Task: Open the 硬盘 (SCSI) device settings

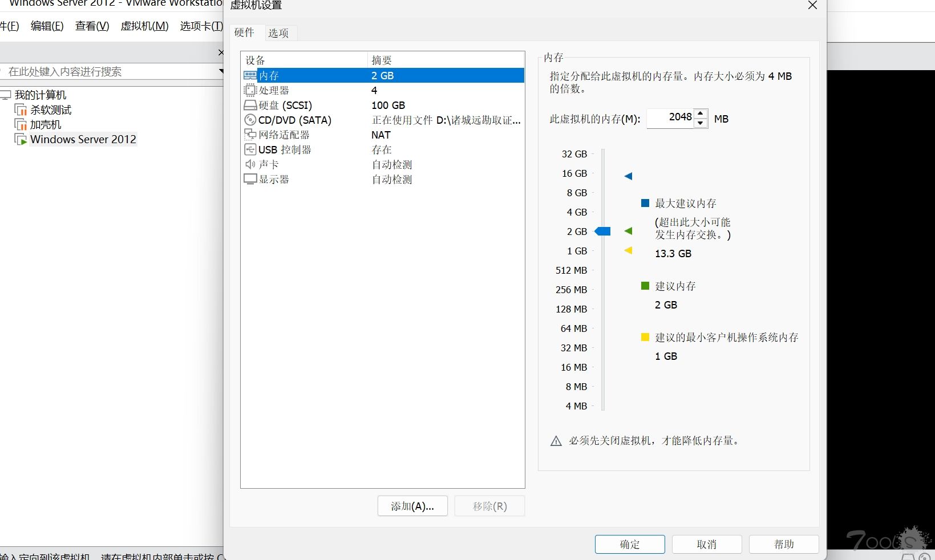Action: coord(284,105)
